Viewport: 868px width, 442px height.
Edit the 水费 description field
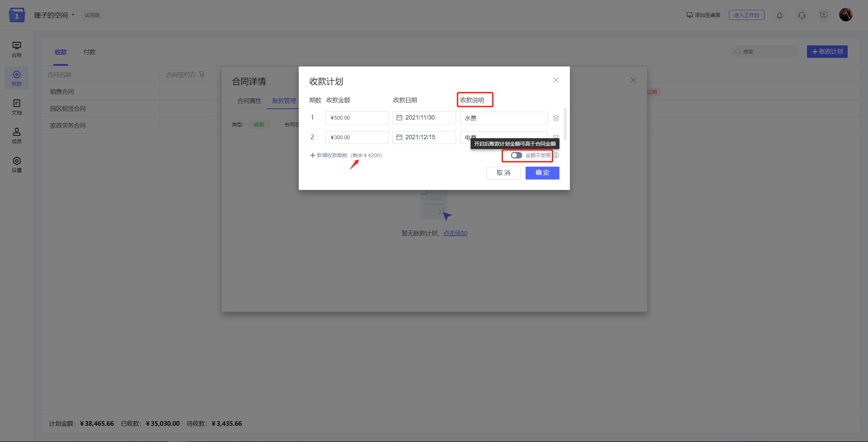504,118
